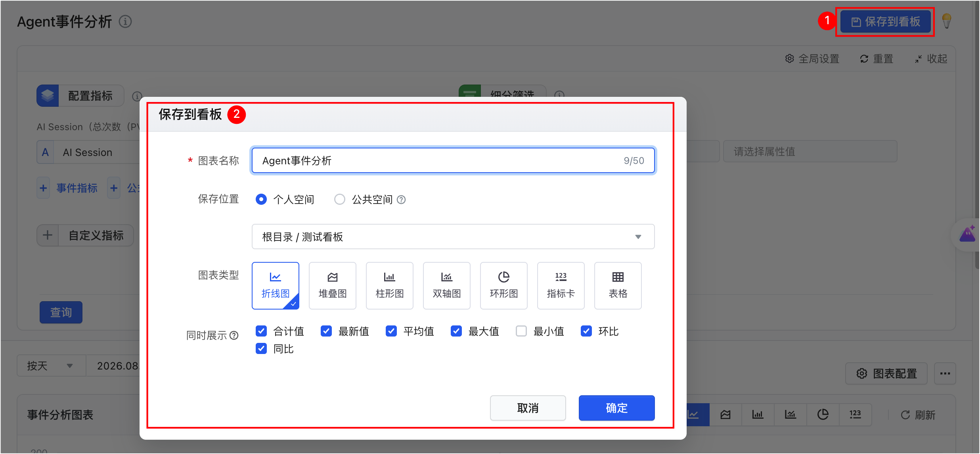Open the 请选择属性值 dropdown

810,152
